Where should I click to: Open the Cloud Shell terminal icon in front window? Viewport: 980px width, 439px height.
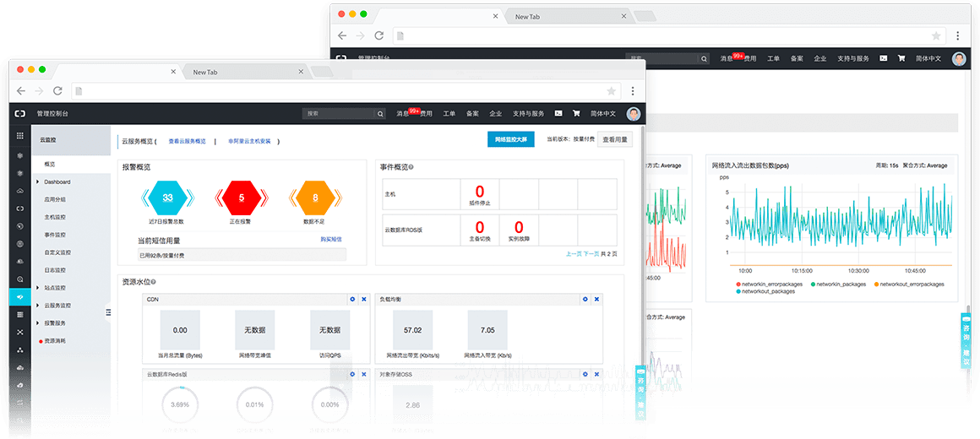(558, 113)
